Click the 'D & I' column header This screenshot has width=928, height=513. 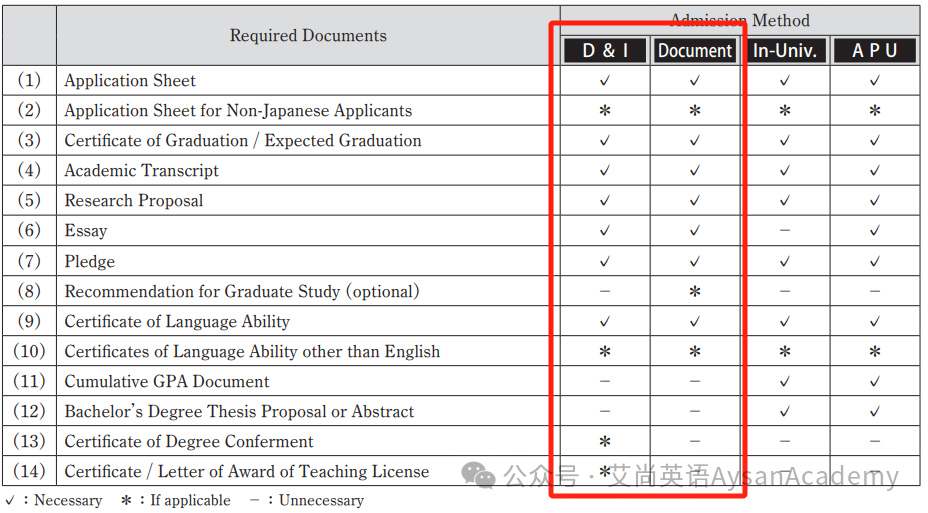[605, 51]
